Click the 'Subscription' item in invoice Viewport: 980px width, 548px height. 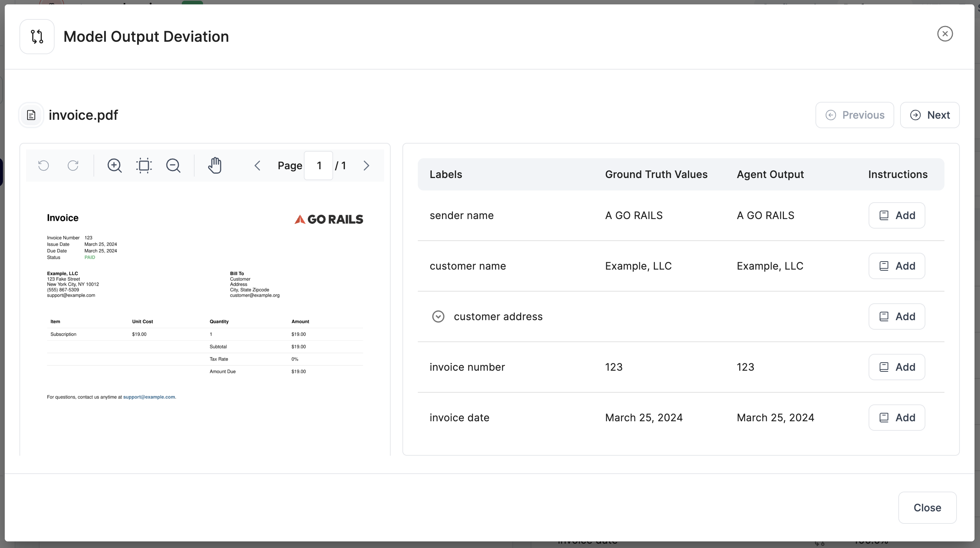pyautogui.click(x=63, y=334)
